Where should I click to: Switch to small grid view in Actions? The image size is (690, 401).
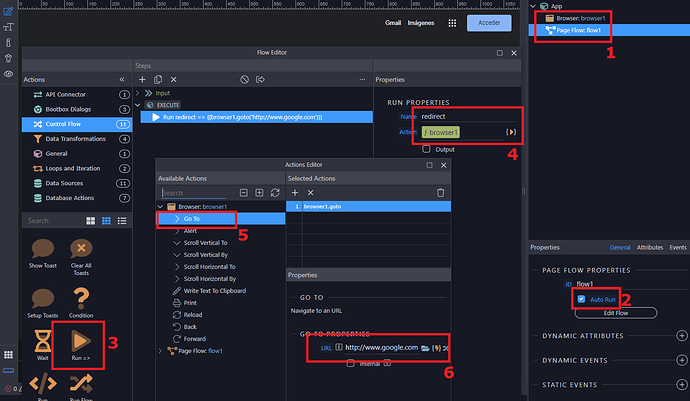[106, 221]
